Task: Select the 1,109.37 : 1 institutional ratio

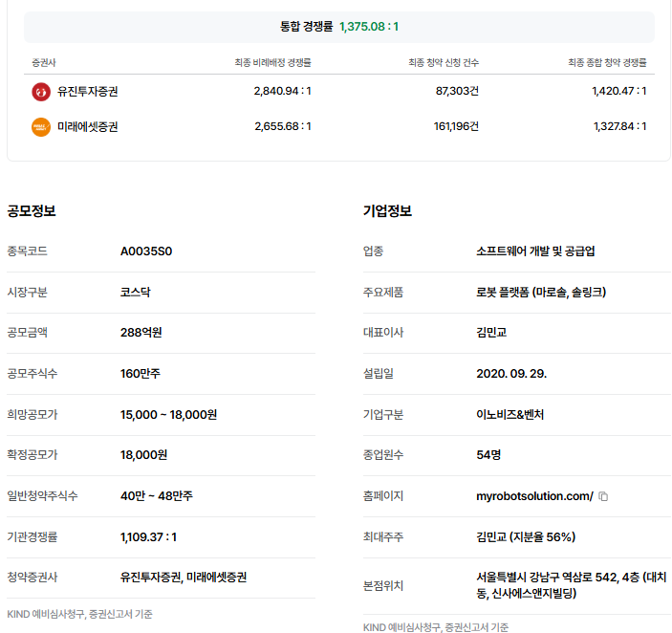Action: click(148, 537)
